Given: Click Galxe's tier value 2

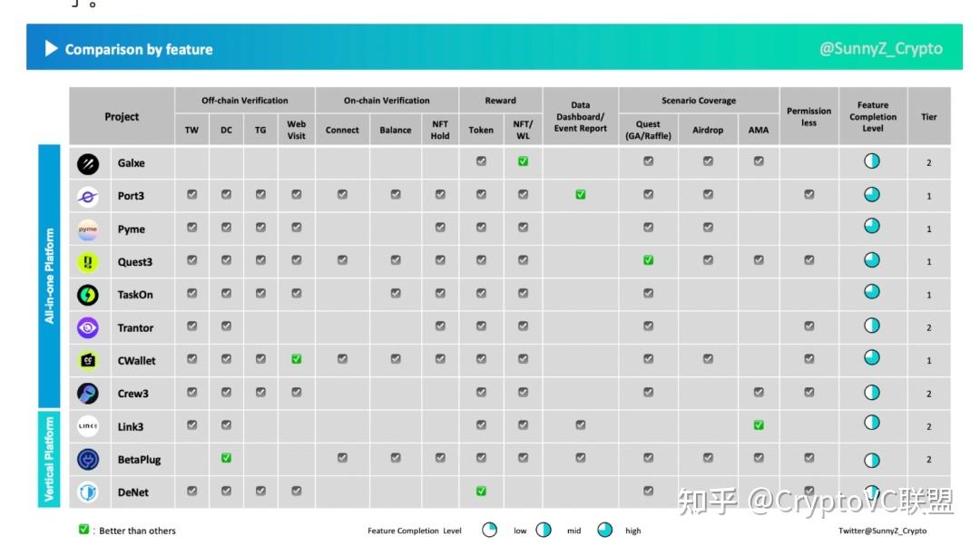Looking at the screenshot, I should coord(929,163).
